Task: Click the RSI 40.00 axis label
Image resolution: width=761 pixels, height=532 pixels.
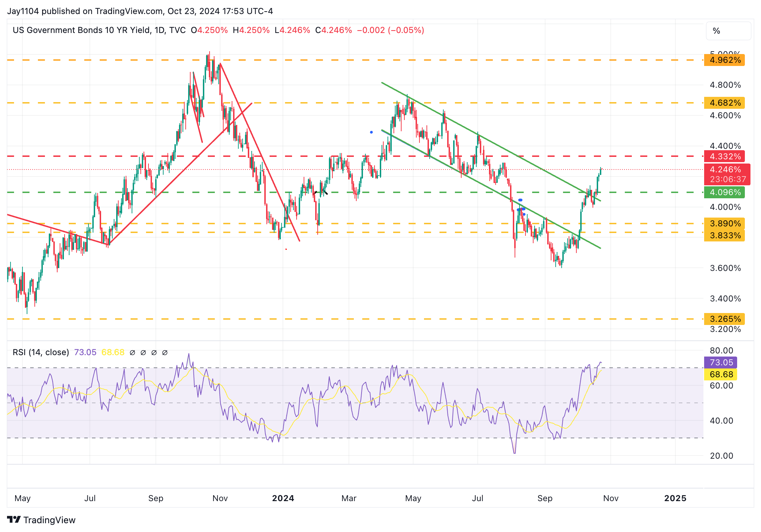Action: [721, 421]
